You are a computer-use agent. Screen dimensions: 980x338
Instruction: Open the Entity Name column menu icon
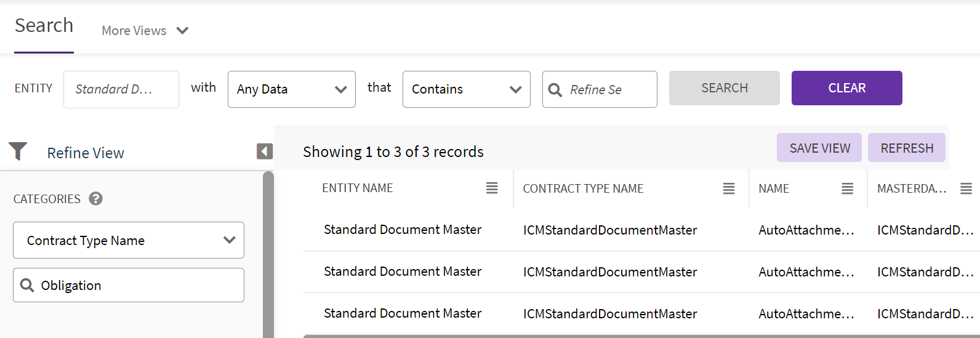pyautogui.click(x=492, y=188)
